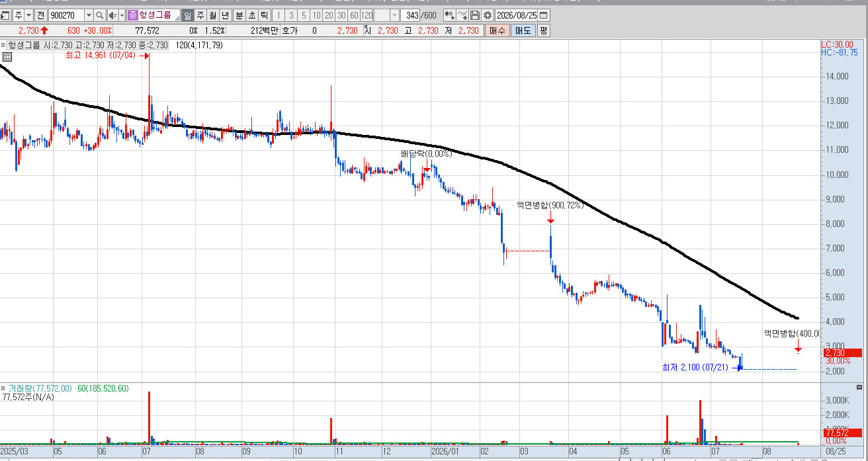This screenshot has width=868, height=461.
Task: Choose interval 10 preset
Action: pyautogui.click(x=316, y=15)
